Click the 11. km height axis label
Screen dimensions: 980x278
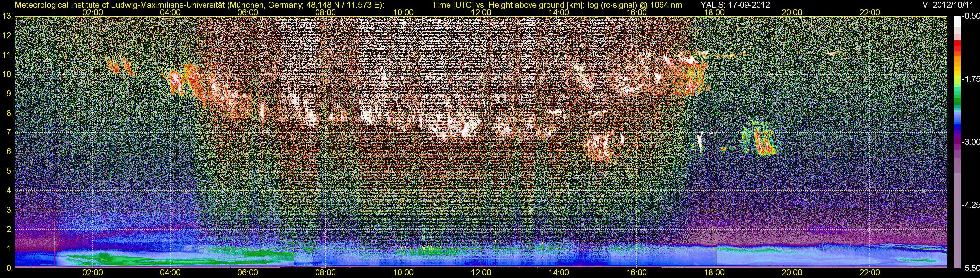[x=7, y=55]
